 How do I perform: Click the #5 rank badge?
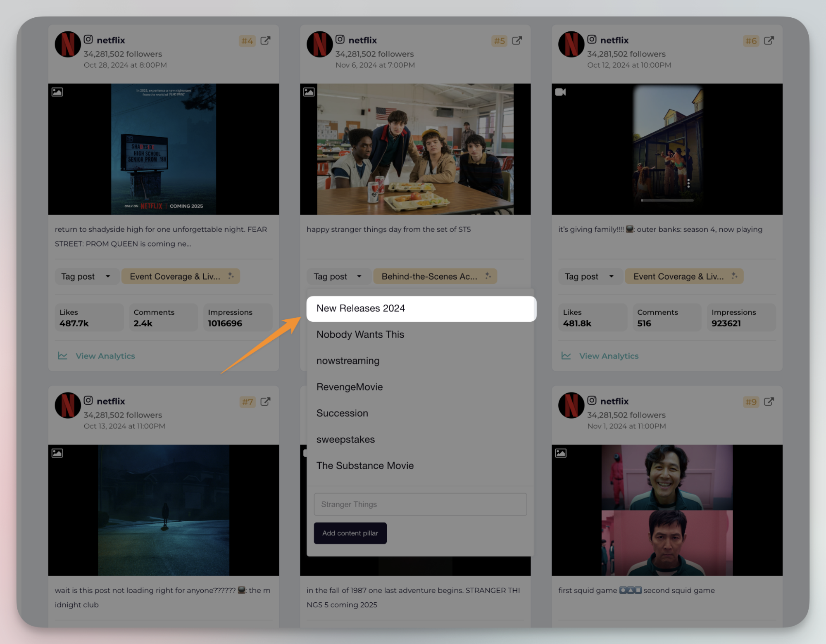click(x=499, y=41)
